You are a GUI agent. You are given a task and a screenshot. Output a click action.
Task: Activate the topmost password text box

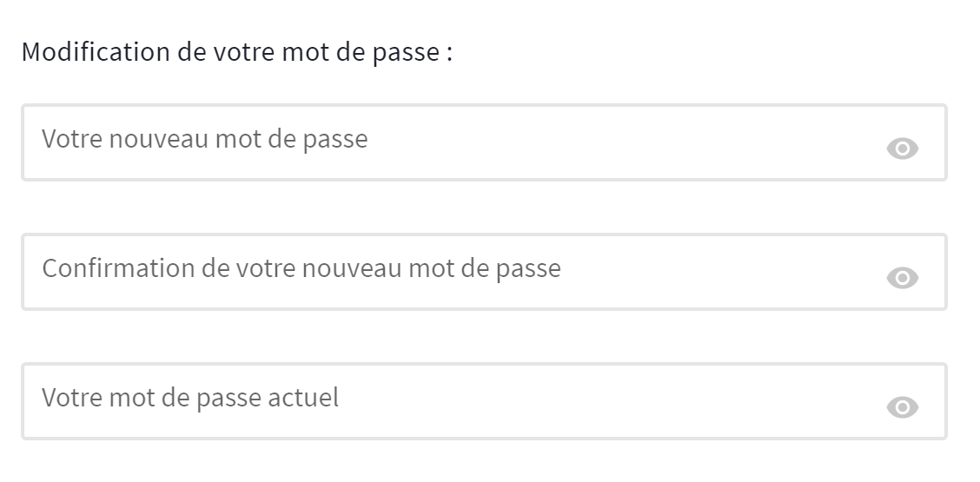[x=434, y=142]
